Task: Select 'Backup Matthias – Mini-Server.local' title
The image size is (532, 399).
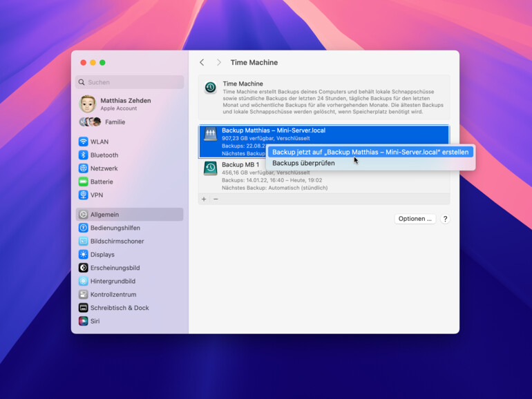Action: pyautogui.click(x=274, y=130)
